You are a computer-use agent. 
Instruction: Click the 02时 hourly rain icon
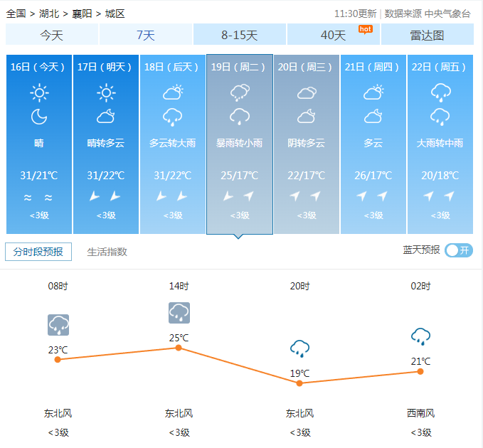[x=420, y=336]
